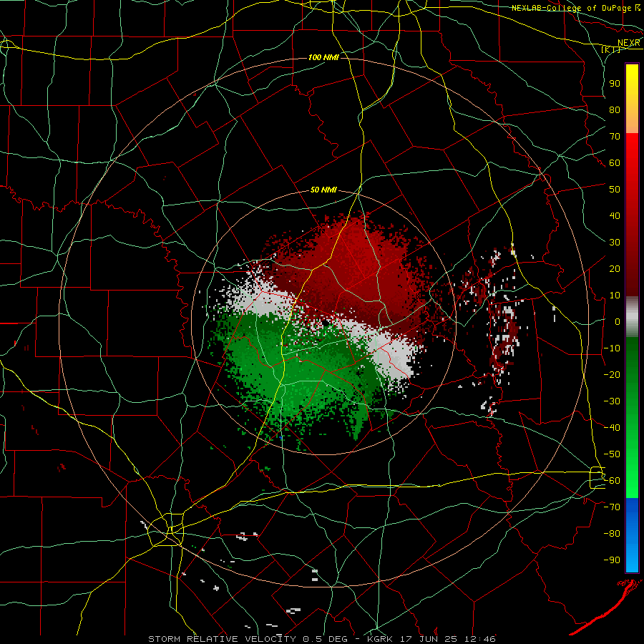Click the "60" value on the velocity scale
This screenshot has width=644, height=644.
615,163
